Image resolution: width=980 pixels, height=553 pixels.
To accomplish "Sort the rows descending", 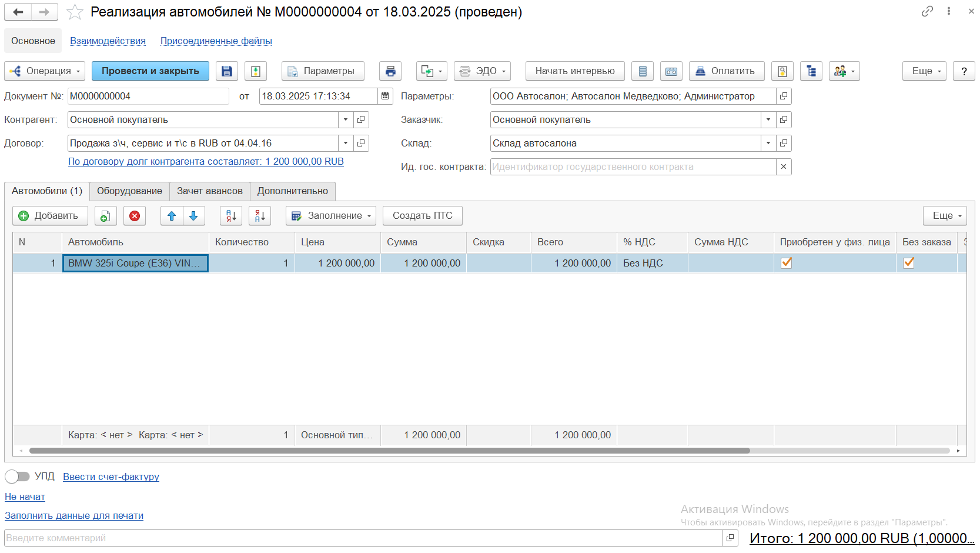I will [x=260, y=216].
